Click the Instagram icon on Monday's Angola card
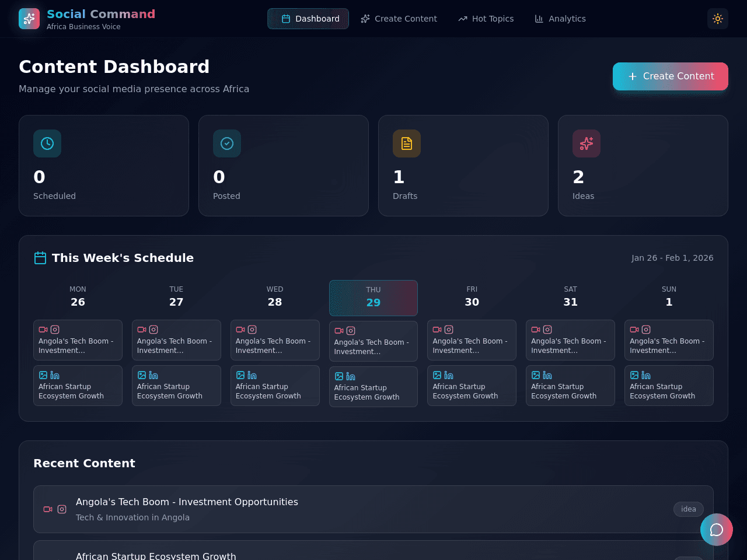Viewport: 747px width, 560px height. (55, 330)
